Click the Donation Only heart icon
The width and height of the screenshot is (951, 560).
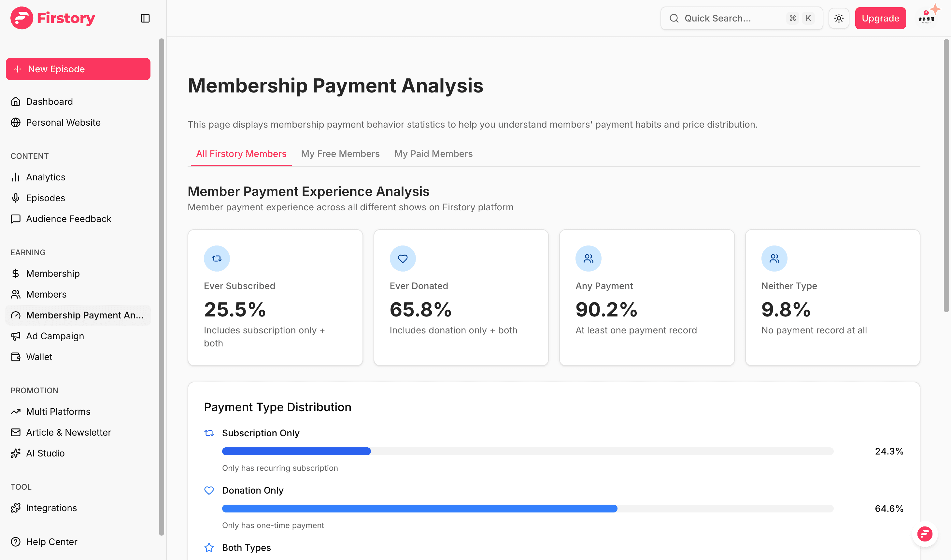[209, 490]
